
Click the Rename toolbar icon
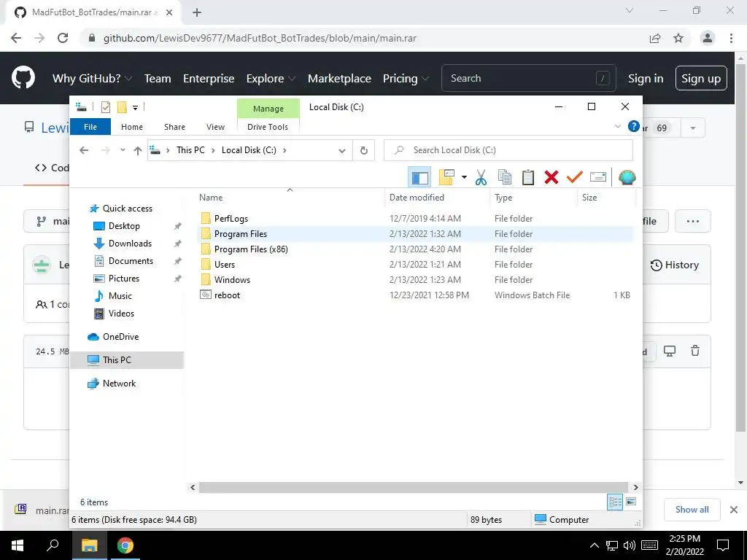[598, 178]
